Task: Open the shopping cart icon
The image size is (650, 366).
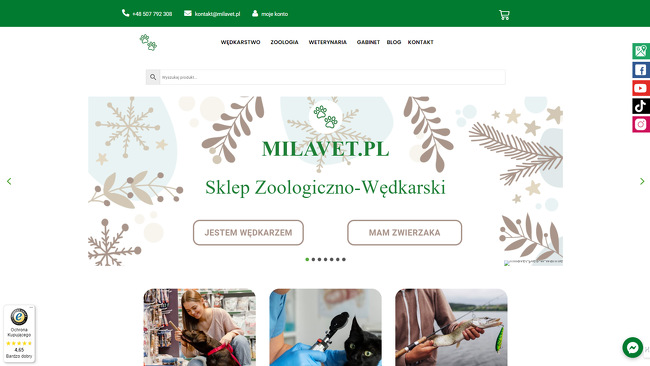Action: pos(504,15)
